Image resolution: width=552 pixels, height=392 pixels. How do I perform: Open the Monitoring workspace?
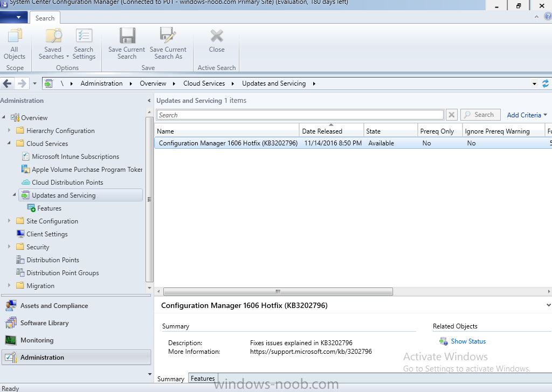(37, 340)
